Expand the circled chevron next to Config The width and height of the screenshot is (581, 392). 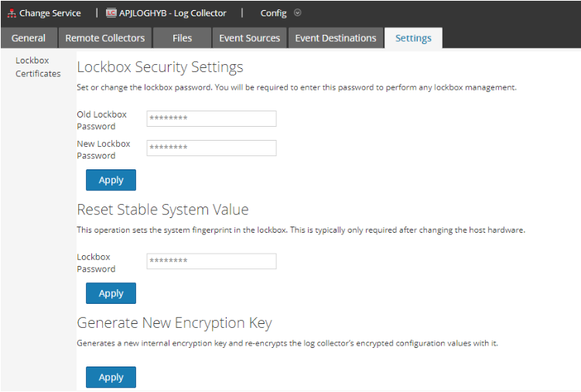[298, 13]
